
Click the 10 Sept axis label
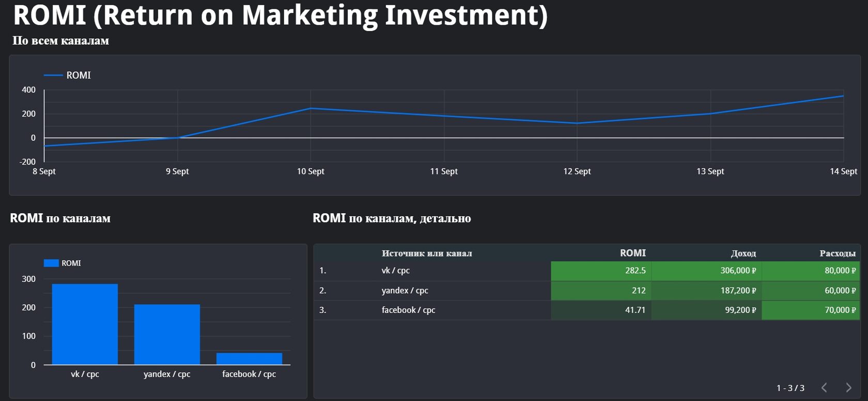[311, 171]
